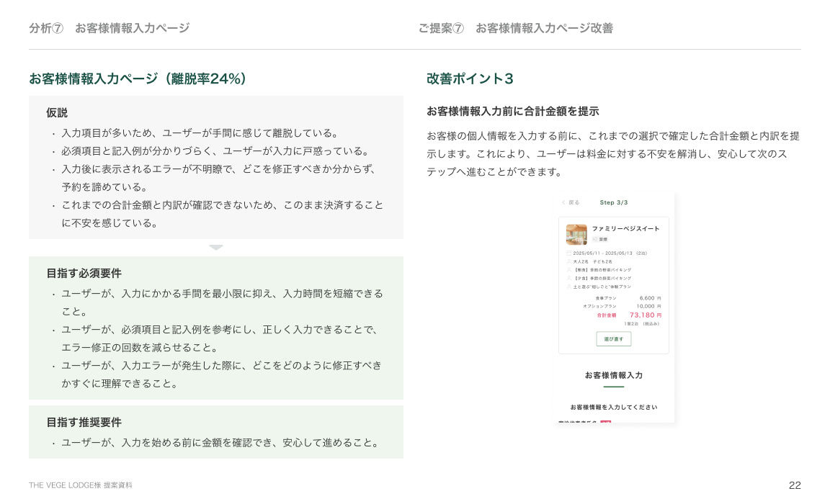Click the red total amount 73,180 円
830x504 pixels.
[x=645, y=315]
